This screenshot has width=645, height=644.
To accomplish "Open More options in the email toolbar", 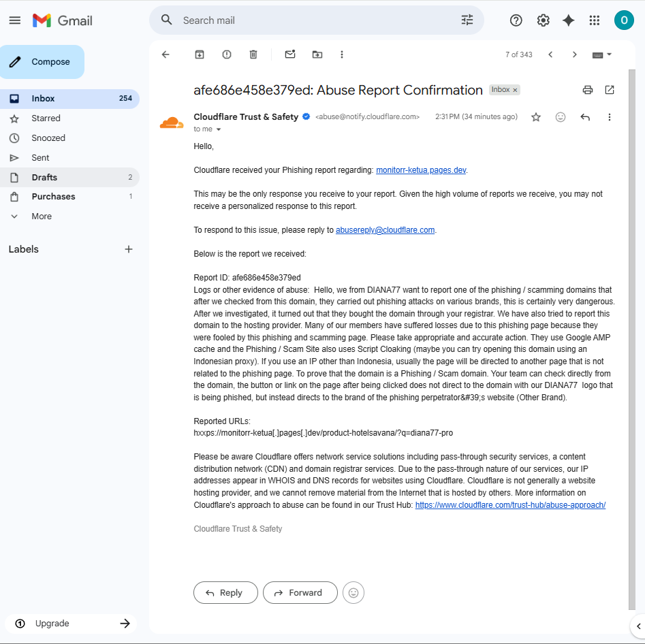I will pos(342,54).
